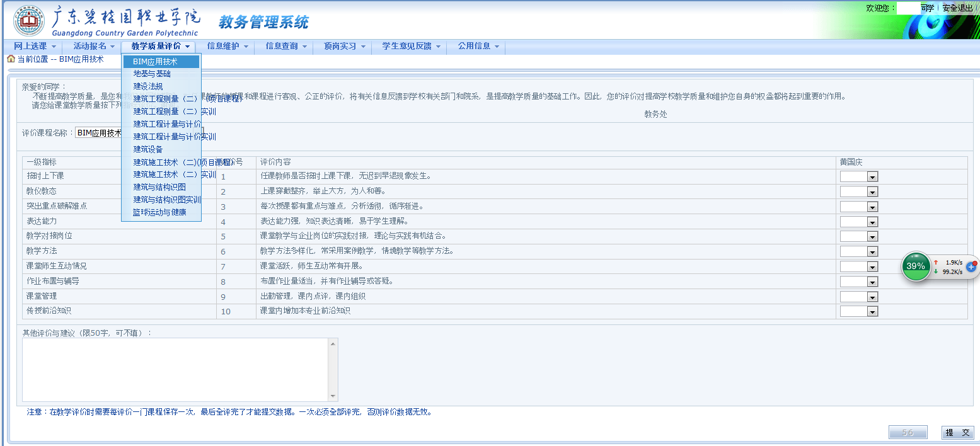Click text 课堂活跃，师生互动常有开展。

point(311,266)
